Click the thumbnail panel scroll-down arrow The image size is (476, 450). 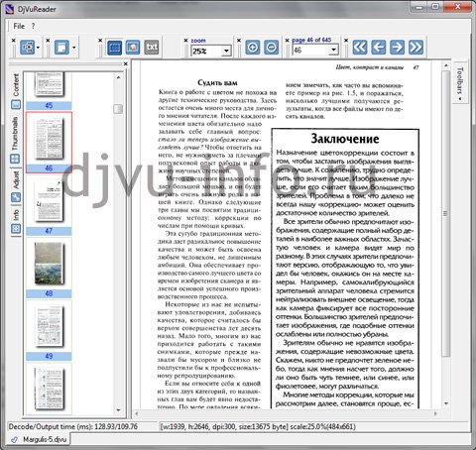tap(118, 410)
